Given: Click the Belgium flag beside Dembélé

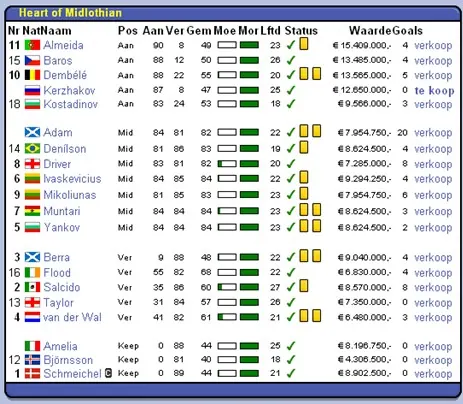Looking at the screenshot, I should point(32,75).
